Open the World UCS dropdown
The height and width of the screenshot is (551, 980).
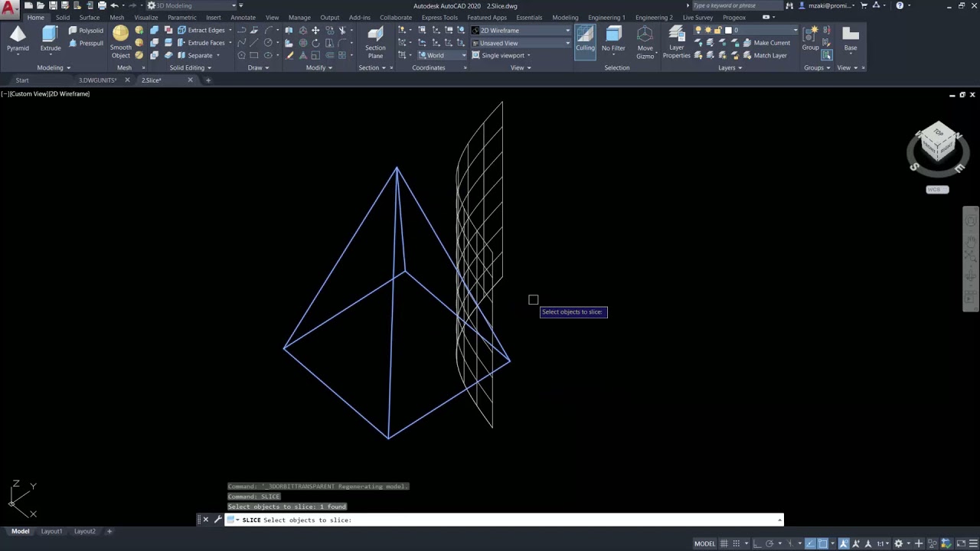(x=443, y=55)
